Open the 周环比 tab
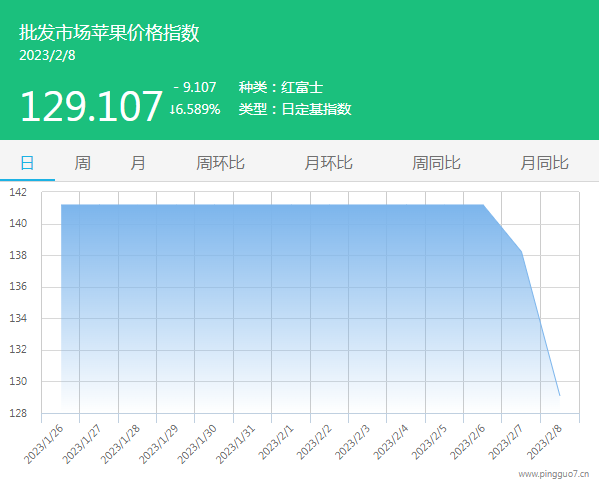Screen dimensions: 599x484 [x=220, y=163]
